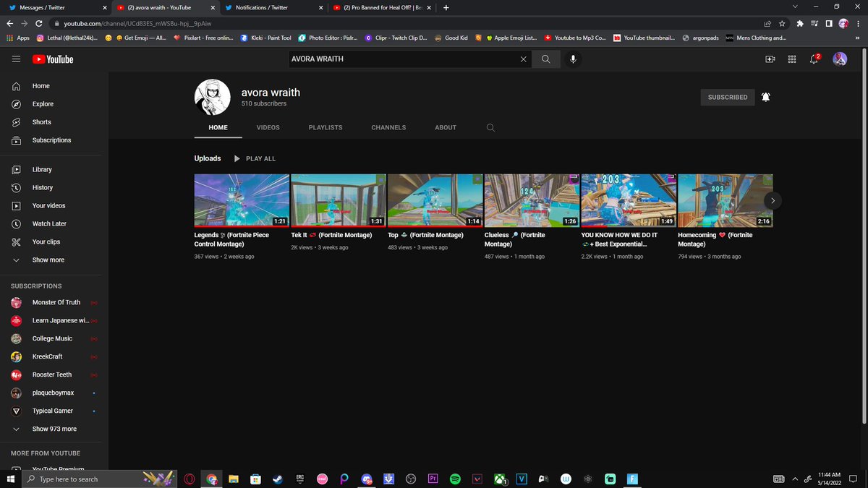Click the YouTube logo
This screenshot has height=488, width=868.
click(53, 59)
